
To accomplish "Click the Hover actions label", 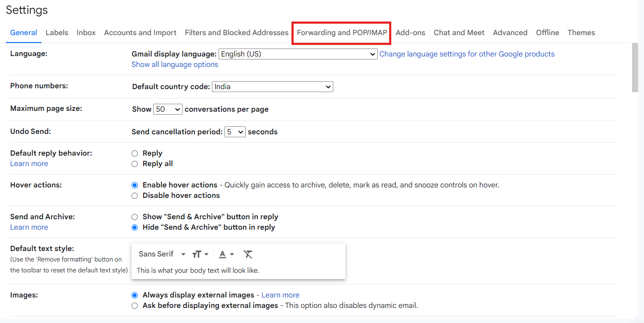I will click(x=36, y=185).
